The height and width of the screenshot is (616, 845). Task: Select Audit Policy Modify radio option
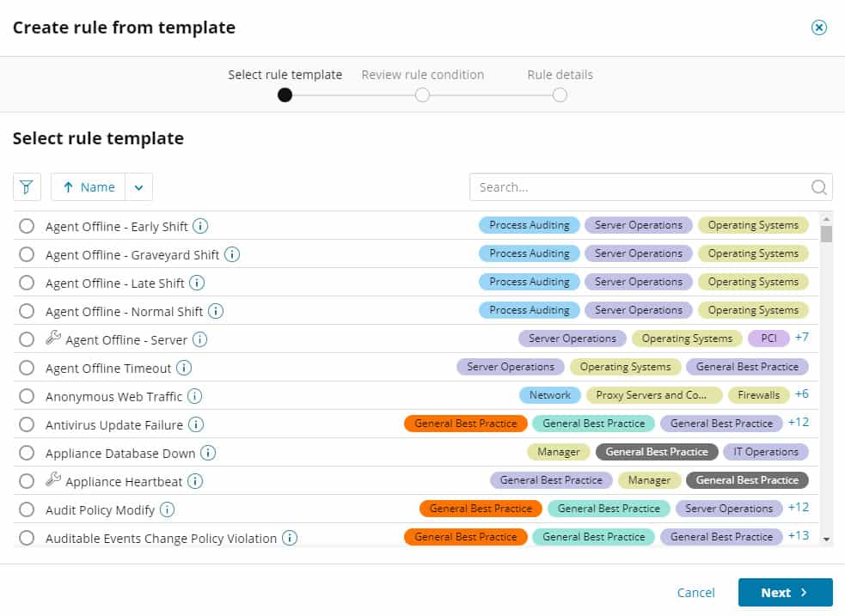(x=27, y=509)
